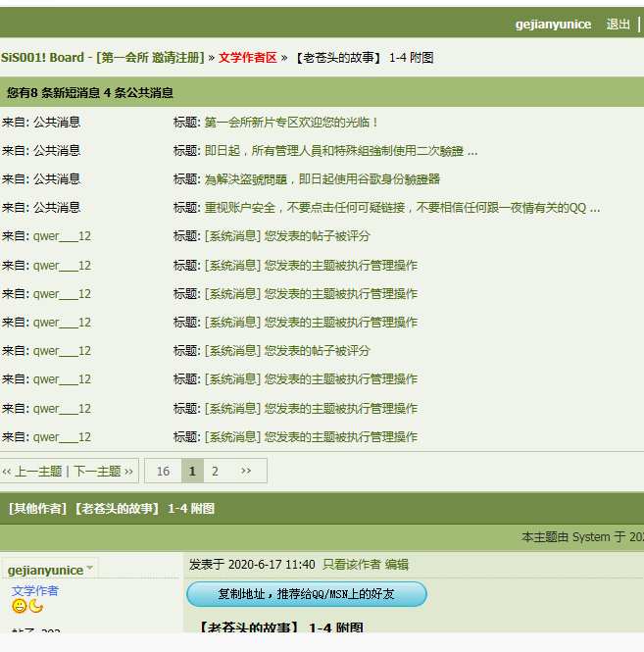
Task: Click the yellow smiley rank icon
Action: tap(20, 607)
